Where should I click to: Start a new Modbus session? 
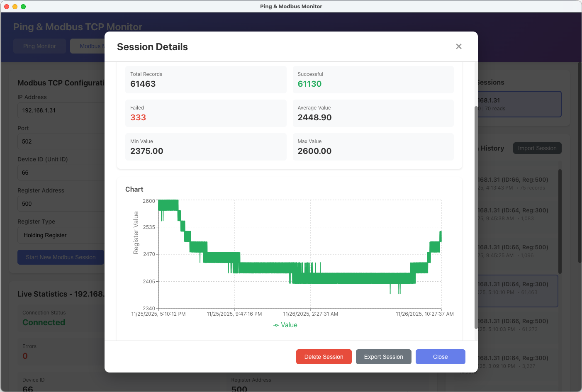pyautogui.click(x=61, y=257)
